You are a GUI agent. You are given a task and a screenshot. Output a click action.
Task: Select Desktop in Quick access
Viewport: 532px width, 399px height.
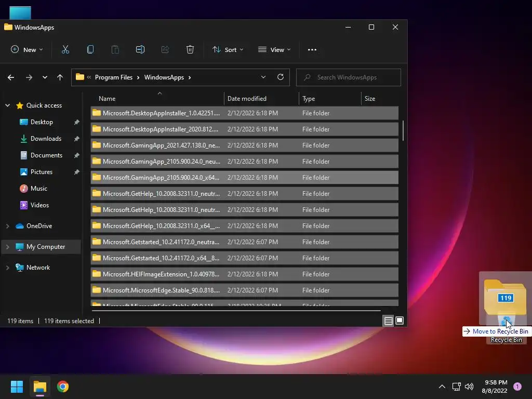[42, 122]
